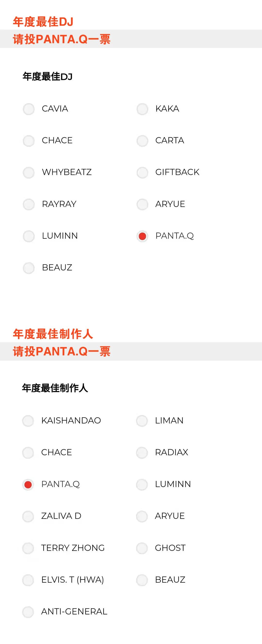This screenshot has height=644, width=262.
Task: Select LIMAN radio option
Action: 142,421
